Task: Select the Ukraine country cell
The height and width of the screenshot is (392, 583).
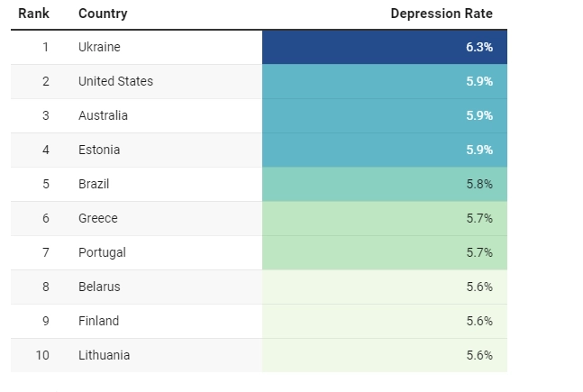Action: coord(99,47)
